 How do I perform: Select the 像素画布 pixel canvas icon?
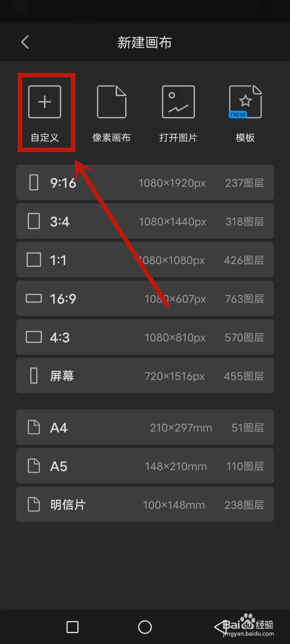coord(112,102)
